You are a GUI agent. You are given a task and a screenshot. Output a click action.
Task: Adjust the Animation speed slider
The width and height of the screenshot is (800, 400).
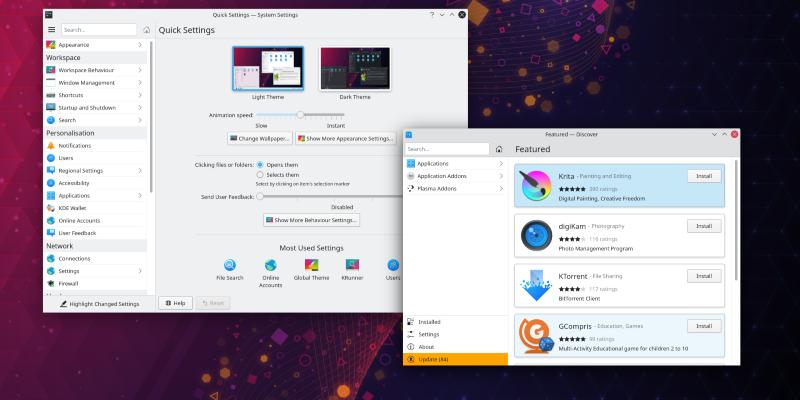300,115
